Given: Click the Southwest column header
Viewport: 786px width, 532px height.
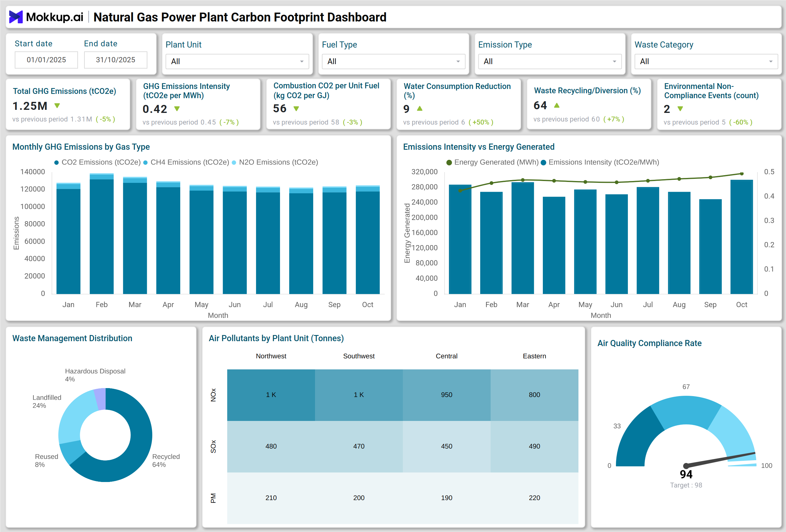Looking at the screenshot, I should tap(359, 356).
